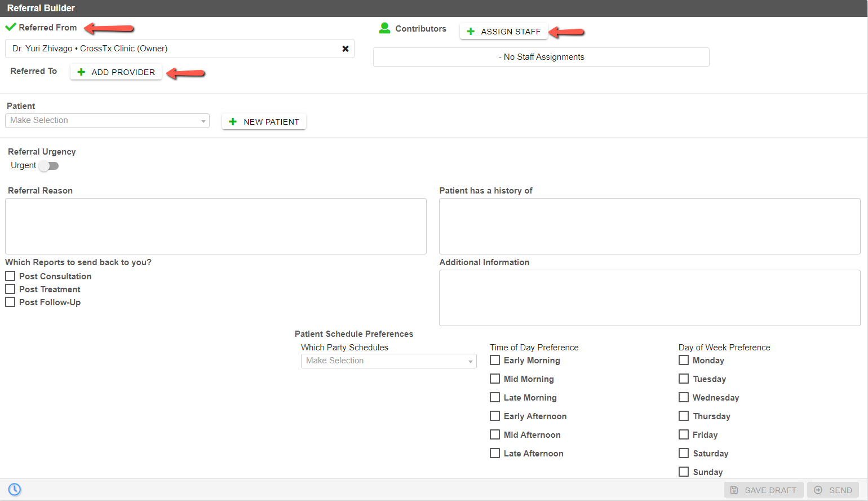Click the green checkmark beside Referred From

pyautogui.click(x=11, y=27)
